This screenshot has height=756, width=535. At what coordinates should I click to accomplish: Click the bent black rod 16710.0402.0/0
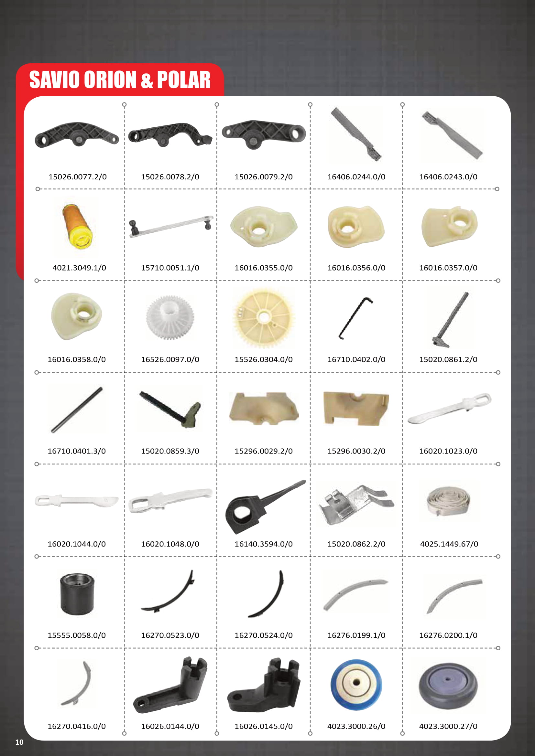coord(356,318)
